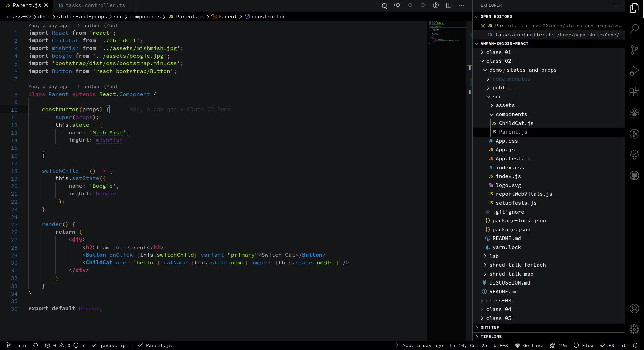Switch to the tasks.controller.ts tab
This screenshot has height=350, width=644.
tap(95, 5)
